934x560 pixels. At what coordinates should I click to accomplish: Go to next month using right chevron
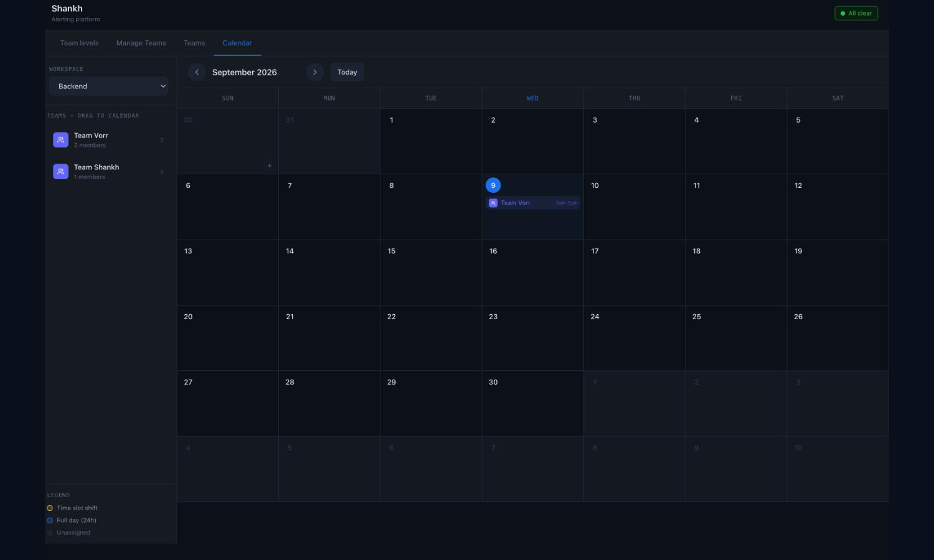coord(315,72)
